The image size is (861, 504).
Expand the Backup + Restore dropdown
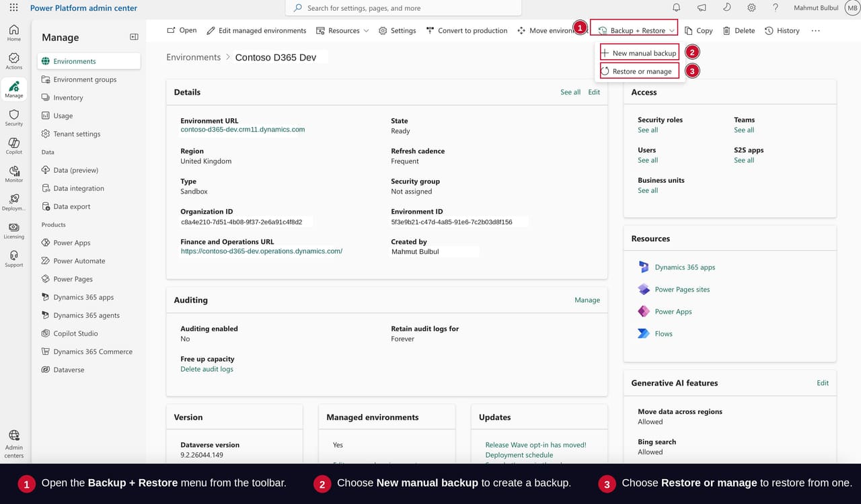(x=636, y=30)
